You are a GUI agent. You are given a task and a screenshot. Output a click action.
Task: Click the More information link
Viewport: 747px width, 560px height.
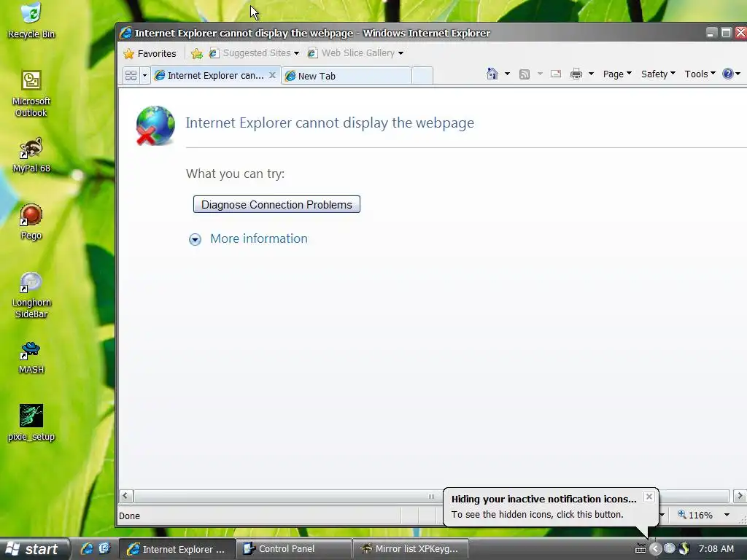259,238
